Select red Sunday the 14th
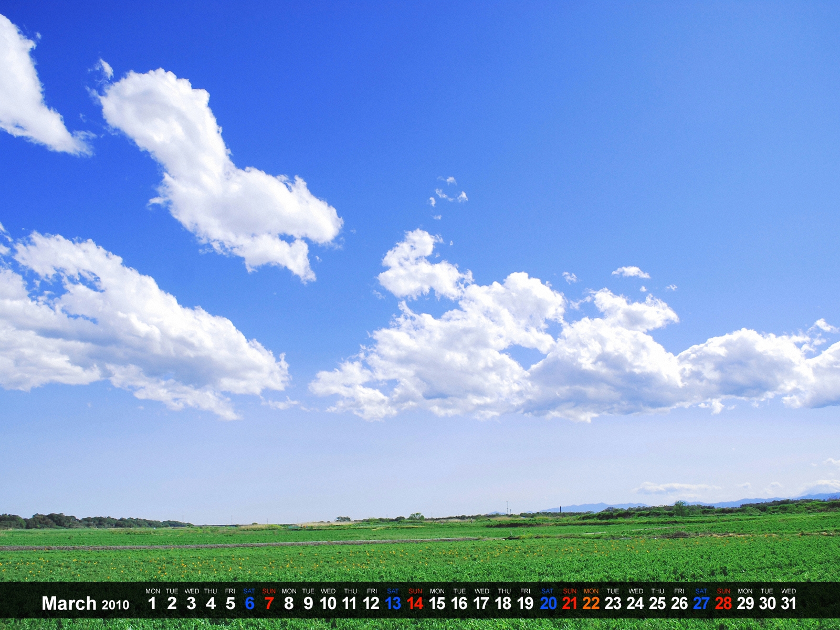Screen dimensions: 840x630 tap(415, 603)
